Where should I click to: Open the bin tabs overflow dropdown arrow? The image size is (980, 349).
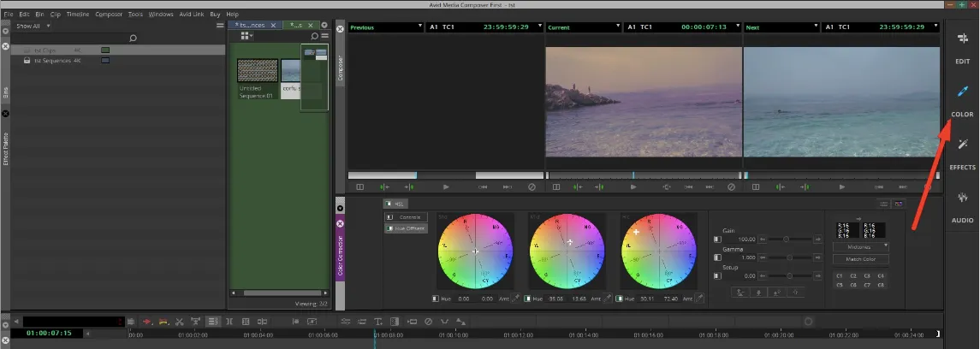(x=324, y=26)
